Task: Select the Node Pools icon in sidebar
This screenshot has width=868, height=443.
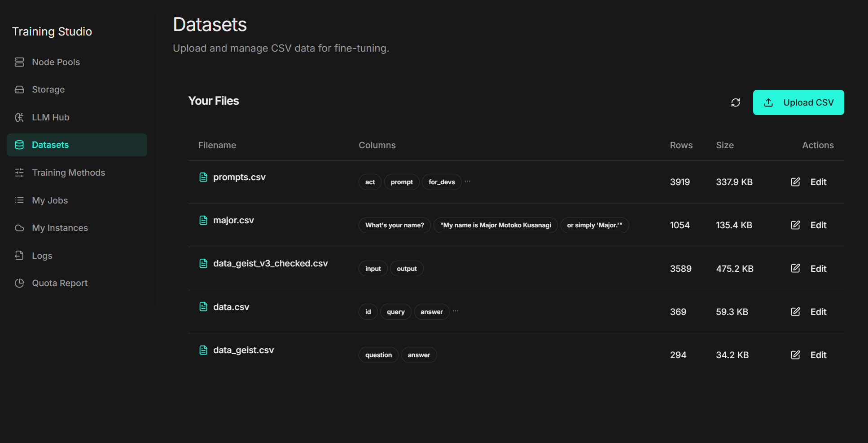Action: pyautogui.click(x=19, y=62)
